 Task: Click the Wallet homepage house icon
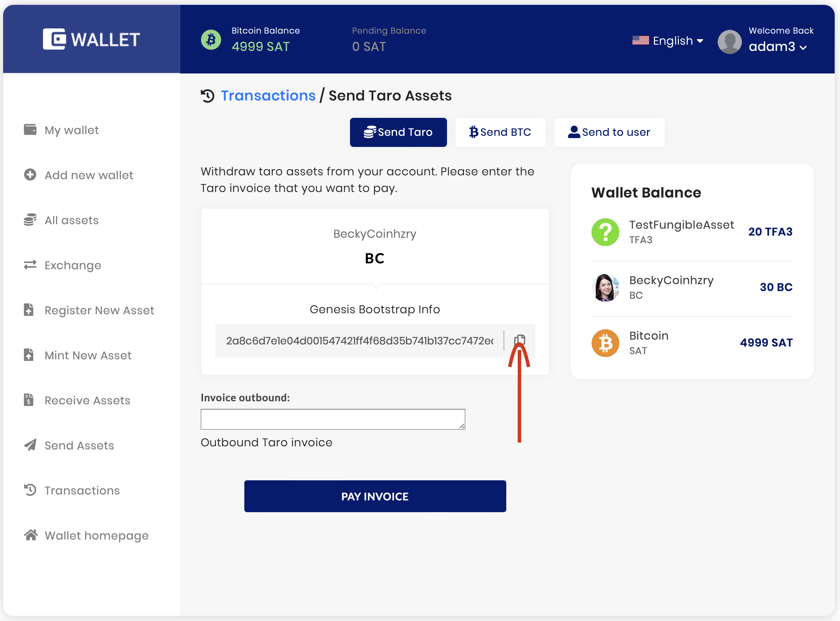(x=31, y=535)
